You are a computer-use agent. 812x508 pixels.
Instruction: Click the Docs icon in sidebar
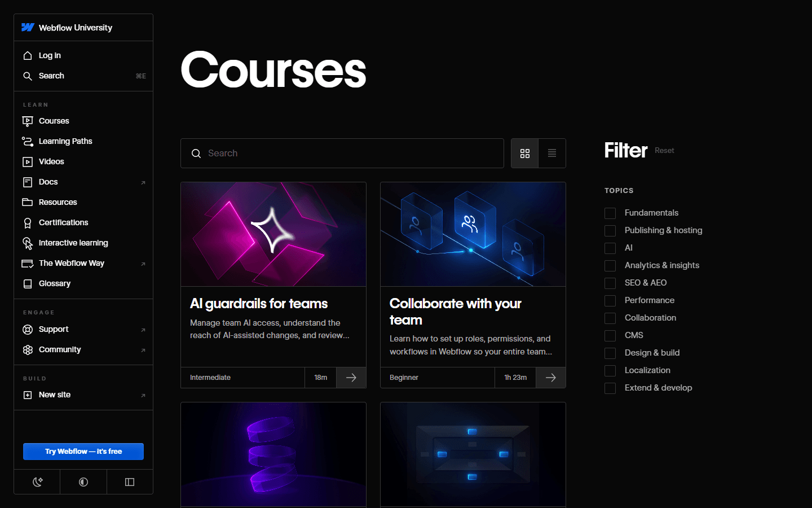pos(28,182)
